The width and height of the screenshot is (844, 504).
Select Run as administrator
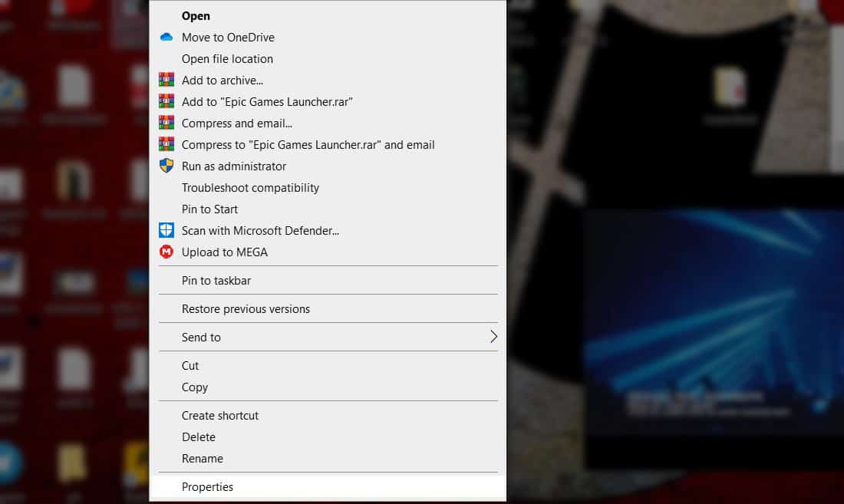pyautogui.click(x=328, y=166)
